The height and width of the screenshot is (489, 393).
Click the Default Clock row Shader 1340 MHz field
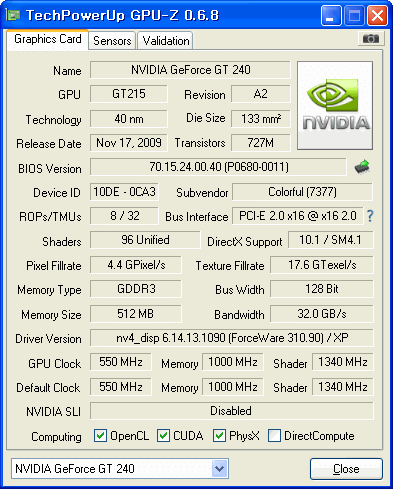point(343,387)
